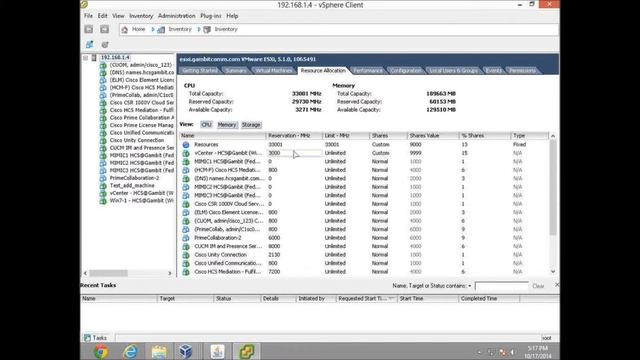Image resolution: width=640 pixels, height=360 pixels.
Task: Select Cisco HCS Mediation - Fulfil table row
Action: (364, 272)
